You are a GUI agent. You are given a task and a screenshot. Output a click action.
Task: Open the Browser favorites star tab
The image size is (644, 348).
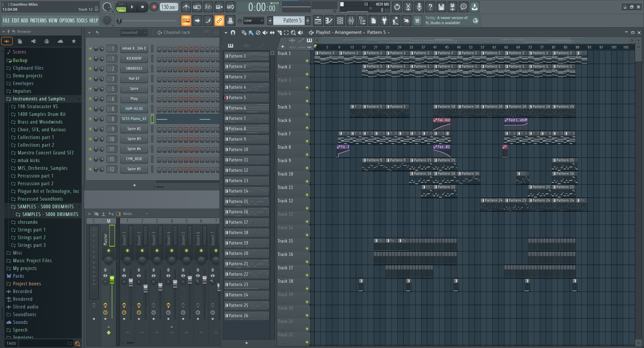(74, 41)
